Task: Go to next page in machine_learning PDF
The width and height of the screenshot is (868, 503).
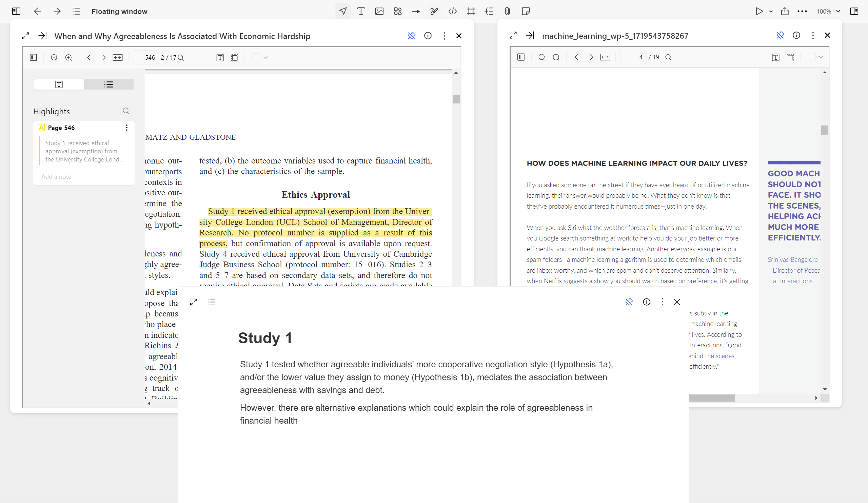Action: coord(591,57)
